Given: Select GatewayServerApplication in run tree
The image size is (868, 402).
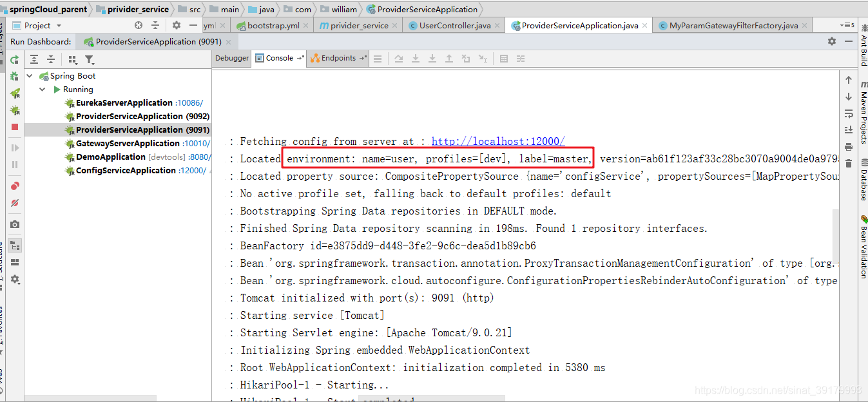Looking at the screenshot, I should coord(128,144).
